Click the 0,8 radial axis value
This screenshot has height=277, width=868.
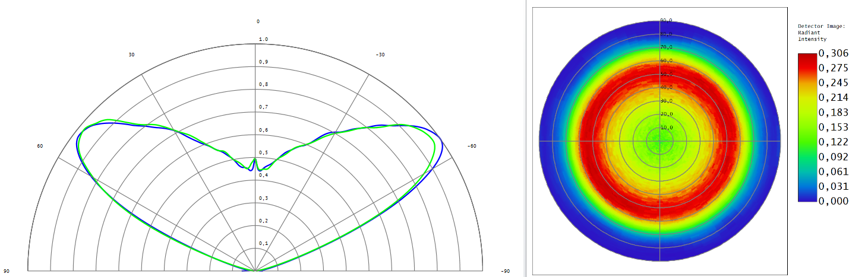(263, 85)
